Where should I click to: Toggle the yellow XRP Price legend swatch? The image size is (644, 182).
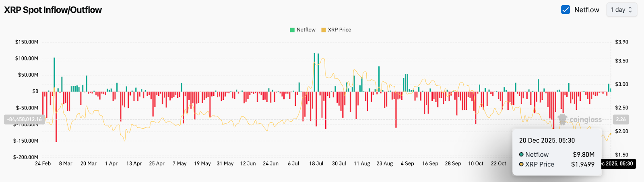(323, 30)
